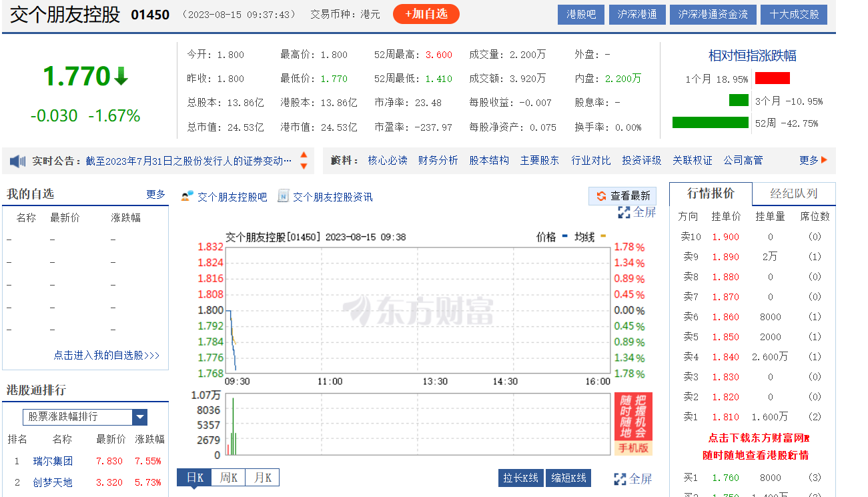Click the green 52周 -42.75% bar
The image size is (868, 497).
tap(711, 122)
